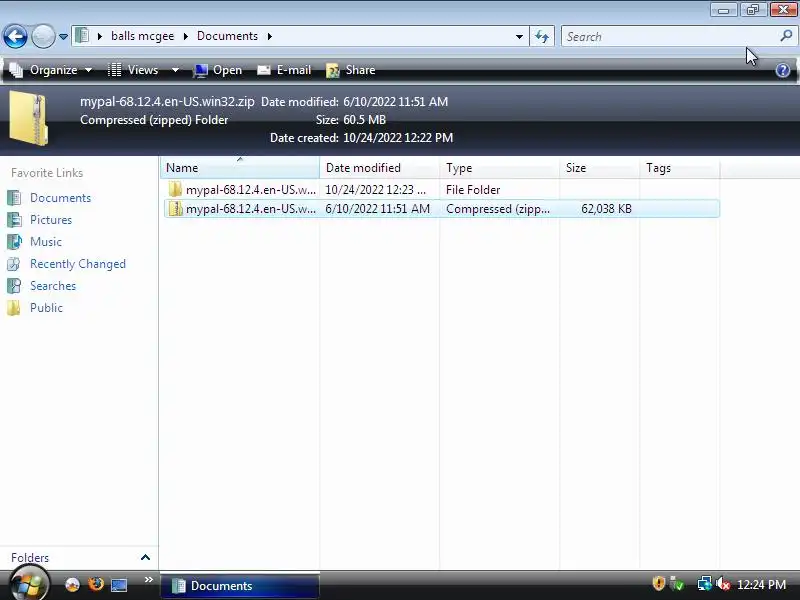Image resolution: width=800 pixels, height=600 pixels.
Task: Open Pictures in Favorite Links
Action: [51, 220]
